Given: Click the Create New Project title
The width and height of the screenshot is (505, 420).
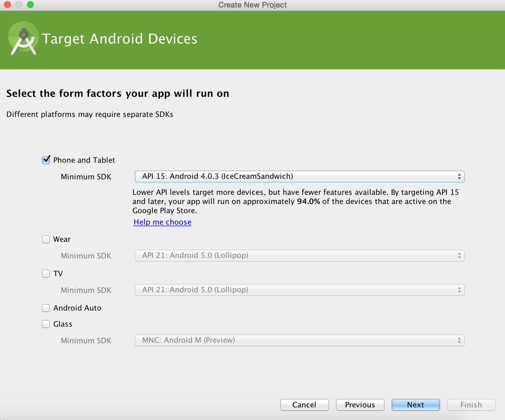Looking at the screenshot, I should 252,5.
